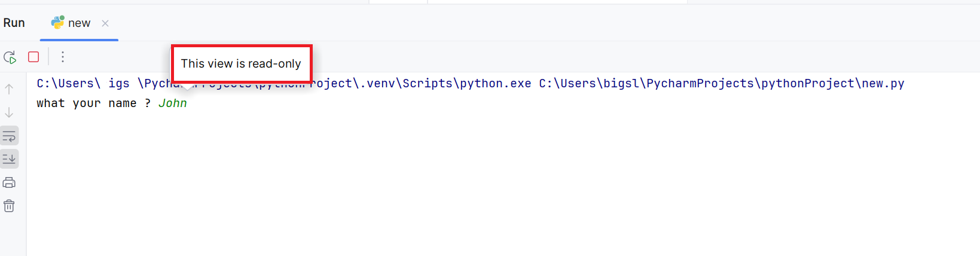The height and width of the screenshot is (256, 980).
Task: Open the new.py file path link
Action: pos(721,83)
